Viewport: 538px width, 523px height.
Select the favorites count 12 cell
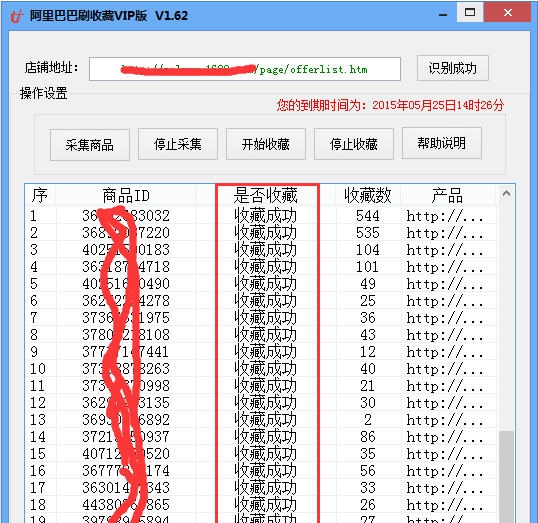367,352
